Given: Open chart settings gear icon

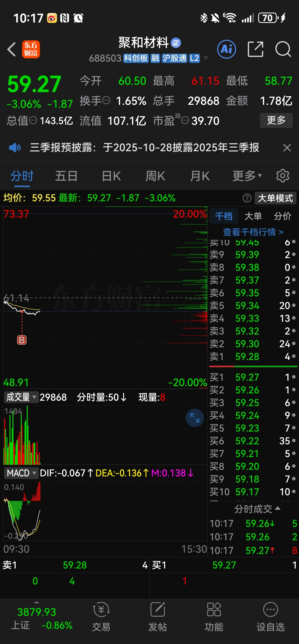Looking at the screenshot, I should coord(282,176).
